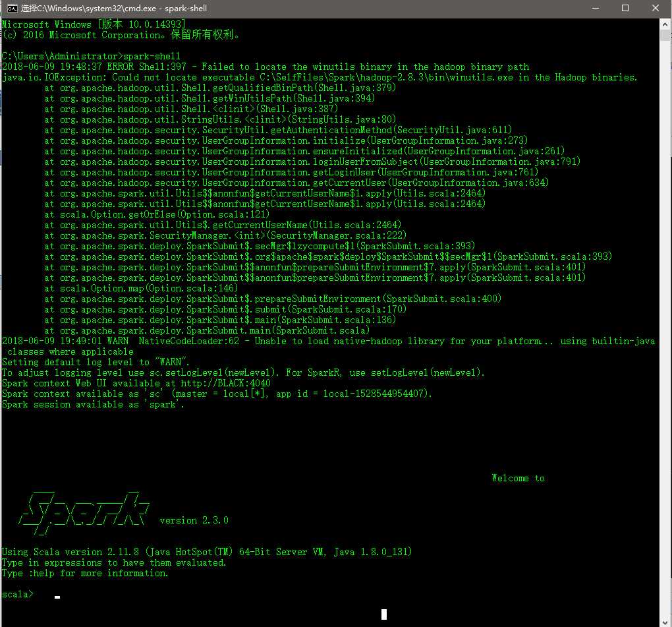This screenshot has width=672, height=627.
Task: Close the spark-shell command window
Action: [x=656, y=8]
